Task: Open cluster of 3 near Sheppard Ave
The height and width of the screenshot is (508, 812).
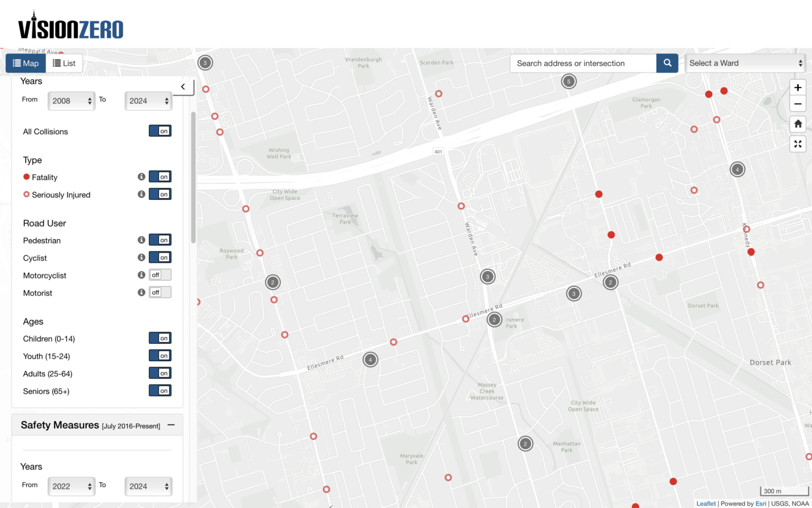Action: click(205, 63)
